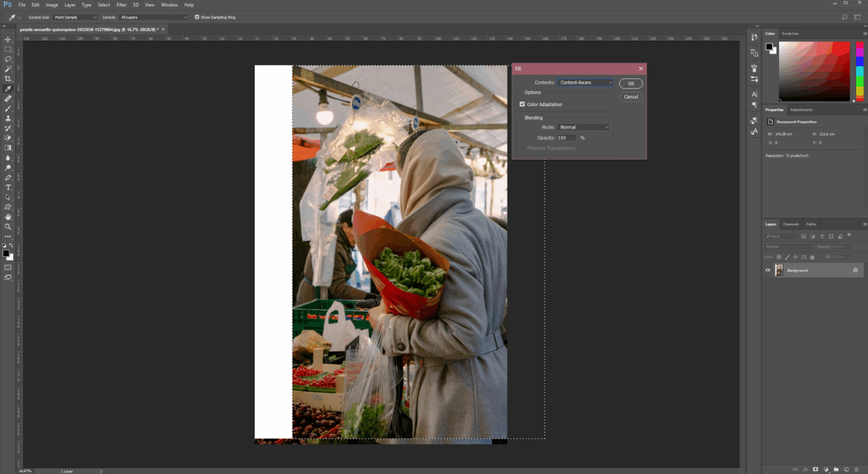
Task: Click the Zoom tool in toolbar
Action: coord(8,226)
